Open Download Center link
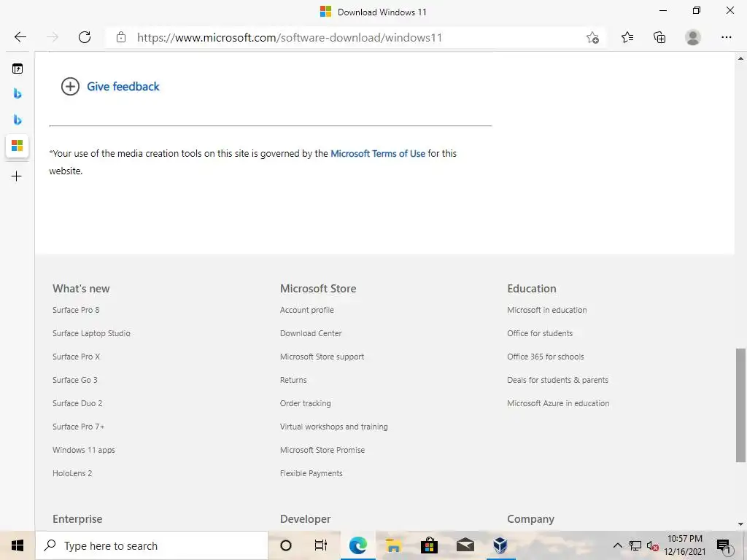This screenshot has height=560, width=747. (x=311, y=333)
